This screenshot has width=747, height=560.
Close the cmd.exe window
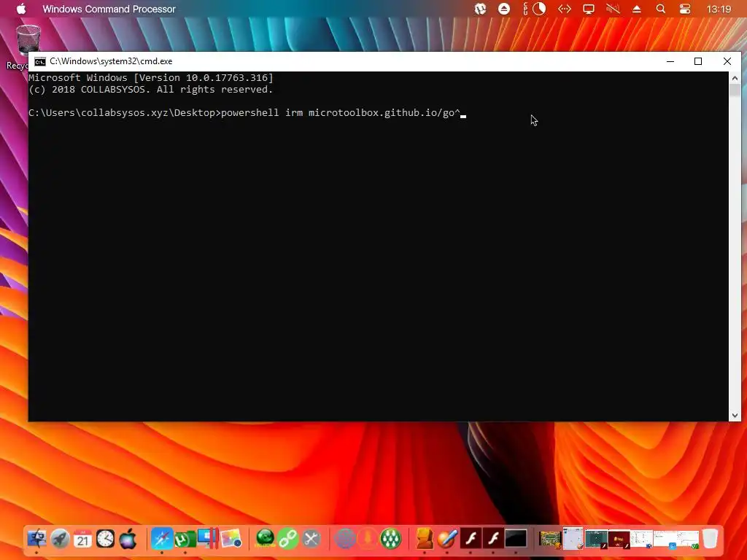coord(727,61)
